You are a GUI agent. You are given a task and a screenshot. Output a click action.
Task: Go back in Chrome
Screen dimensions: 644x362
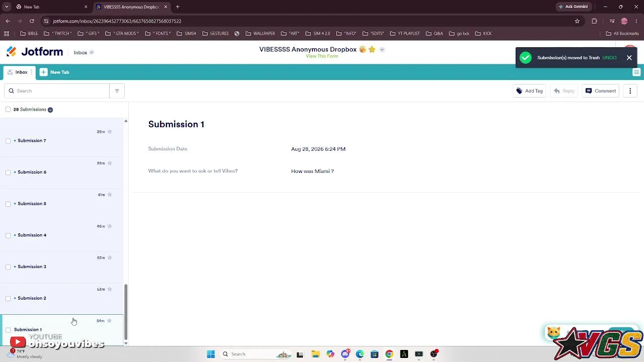coord(8,21)
